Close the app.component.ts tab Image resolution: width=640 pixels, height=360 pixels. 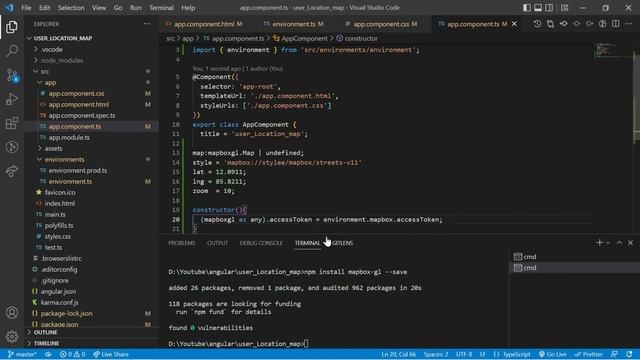[514, 24]
